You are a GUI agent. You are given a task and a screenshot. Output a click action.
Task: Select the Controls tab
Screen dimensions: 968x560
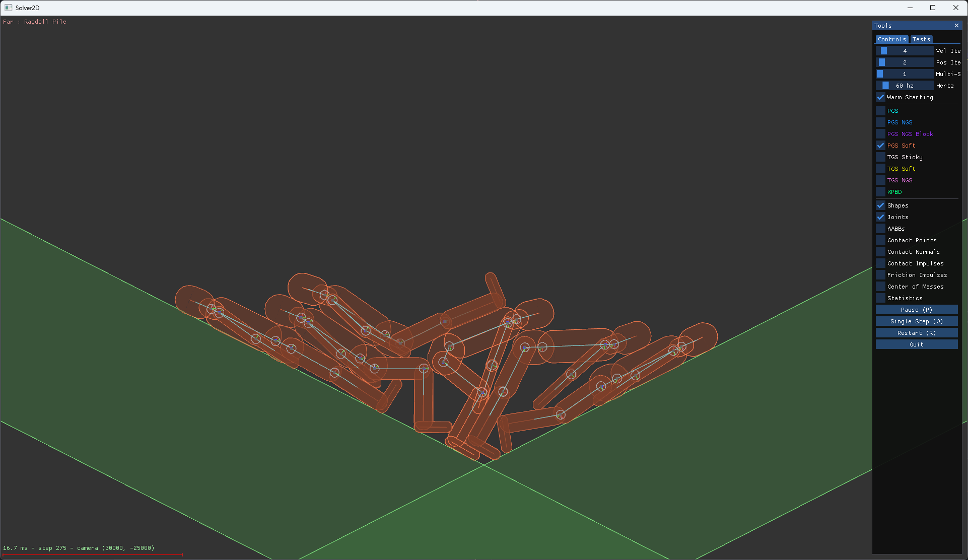891,39
